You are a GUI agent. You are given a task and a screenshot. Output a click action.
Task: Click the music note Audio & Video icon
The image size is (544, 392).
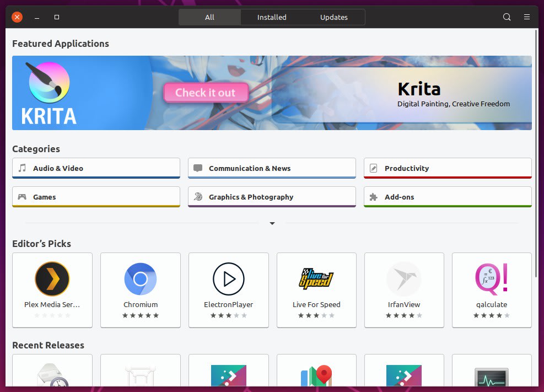22,168
